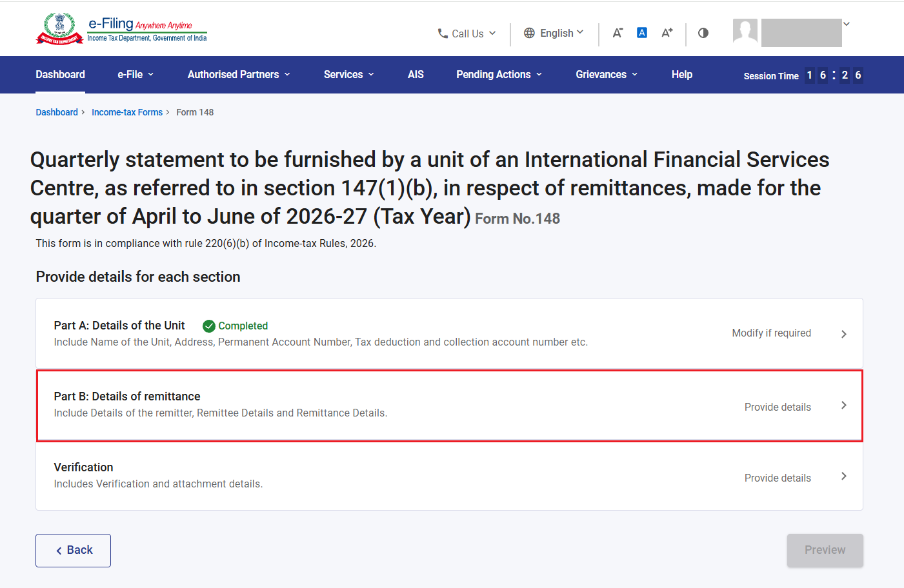Viewport: 904px width, 588px height.
Task: Expand the user account dropdown arrow
Action: 847,24
